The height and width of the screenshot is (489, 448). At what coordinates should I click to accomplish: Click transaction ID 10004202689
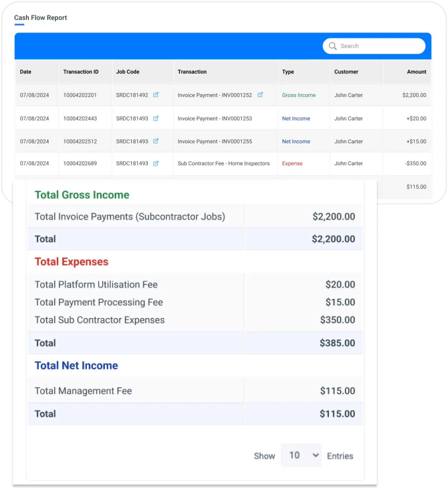pyautogui.click(x=80, y=163)
